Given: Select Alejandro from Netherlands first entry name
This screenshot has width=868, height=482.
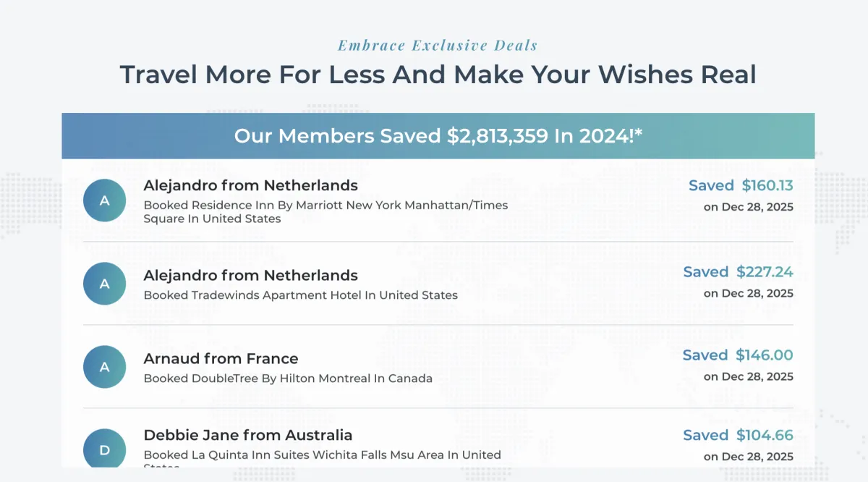Looking at the screenshot, I should [251, 185].
